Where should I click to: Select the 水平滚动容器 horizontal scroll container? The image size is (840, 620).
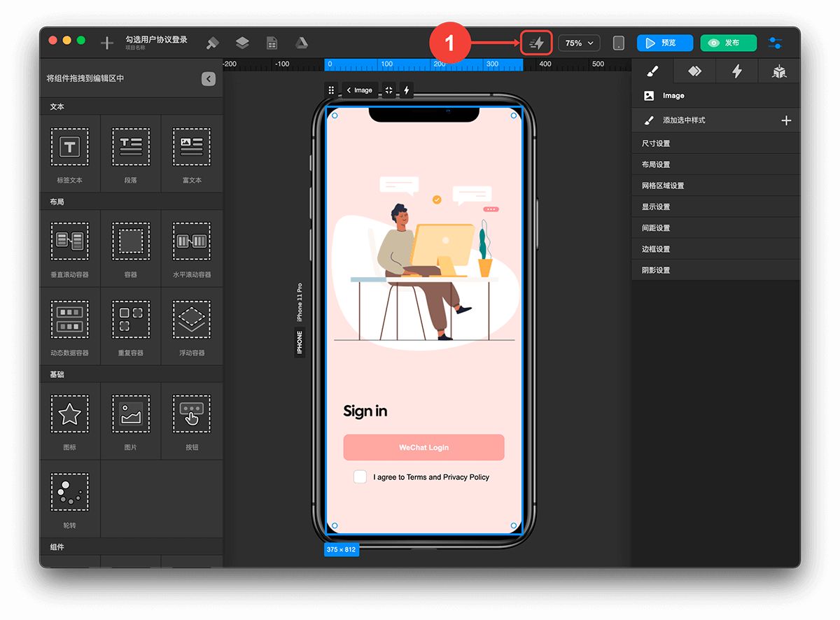(x=192, y=248)
